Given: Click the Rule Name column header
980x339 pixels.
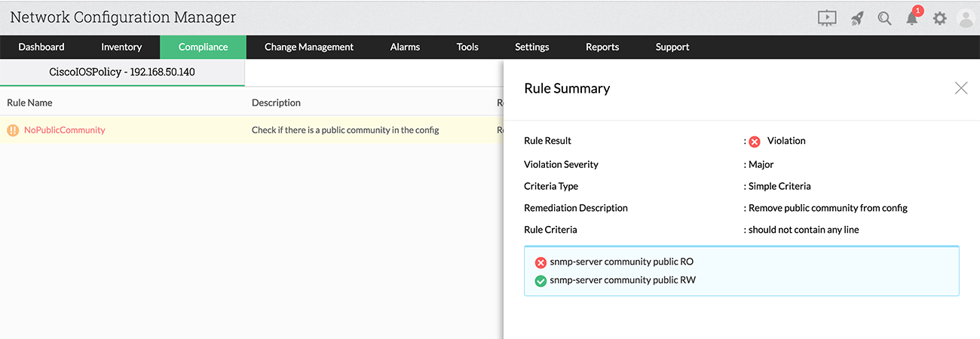Looking at the screenshot, I should 30,102.
